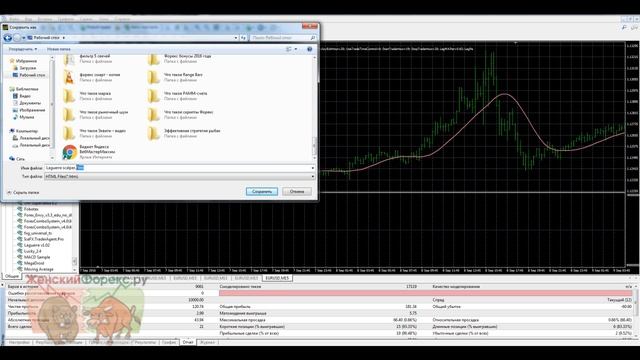Click the navigation pane vertical scrollbar

pyautogui.click(x=52, y=108)
